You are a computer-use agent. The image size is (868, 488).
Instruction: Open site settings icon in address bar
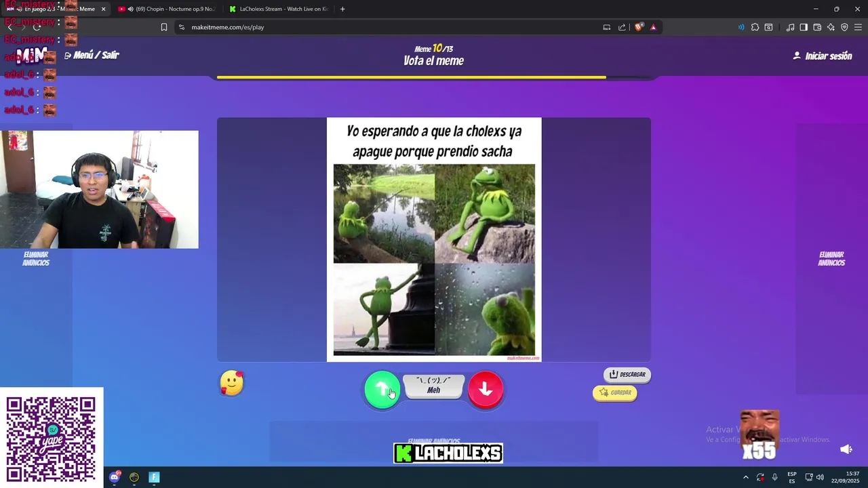[181, 27]
